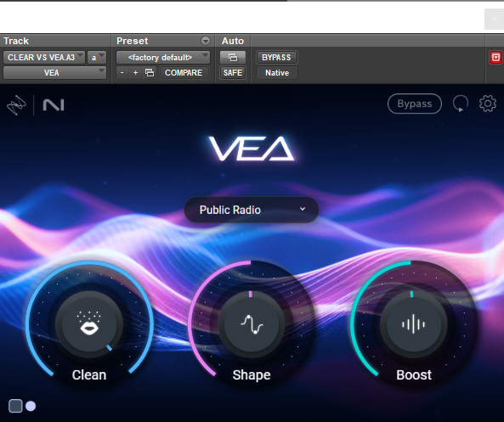
Task: Click the iZotope logo icon
Action: click(x=16, y=105)
